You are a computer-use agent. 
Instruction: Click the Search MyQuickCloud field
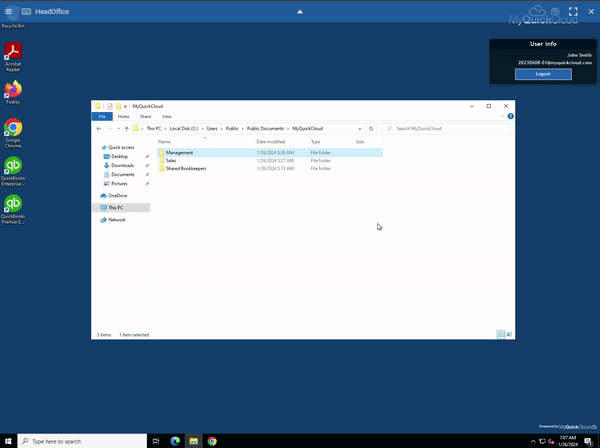click(446, 129)
